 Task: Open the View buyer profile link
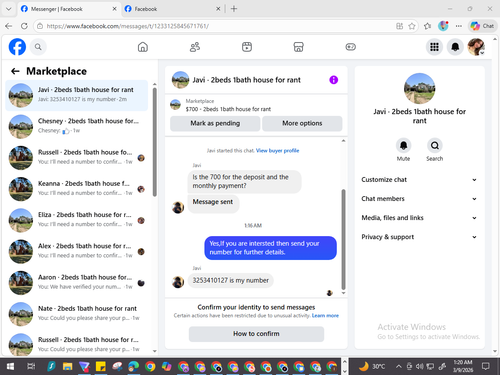[277, 151]
